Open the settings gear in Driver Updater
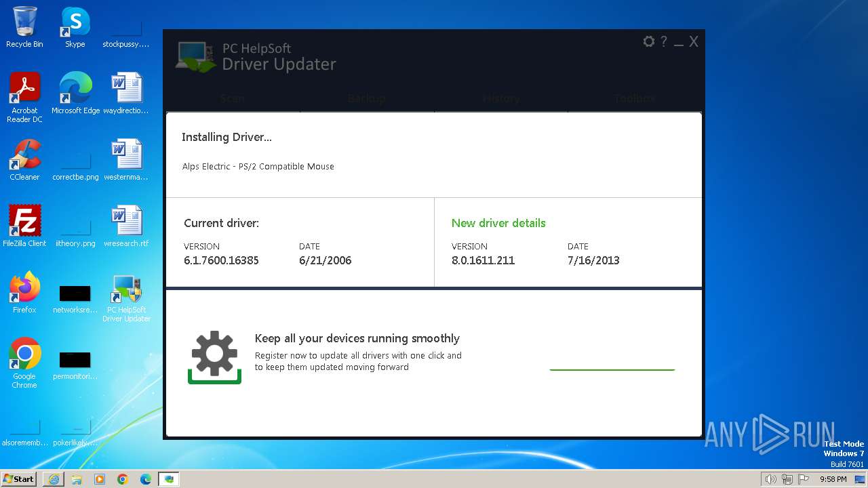 (x=649, y=41)
